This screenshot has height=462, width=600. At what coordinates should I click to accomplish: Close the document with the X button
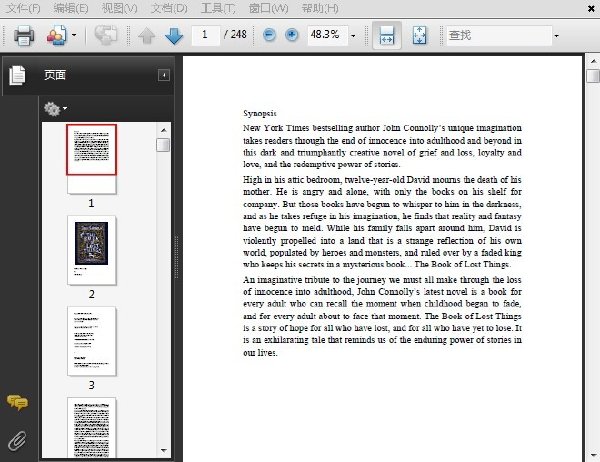tap(591, 8)
